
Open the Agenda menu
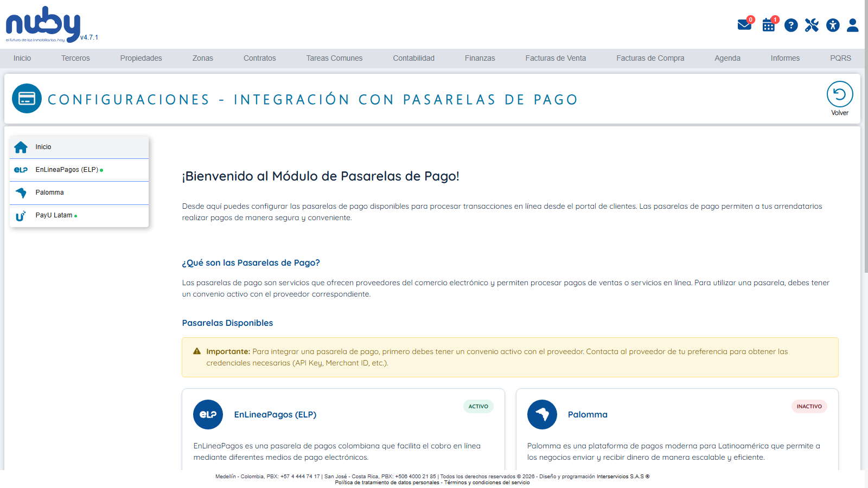point(727,58)
